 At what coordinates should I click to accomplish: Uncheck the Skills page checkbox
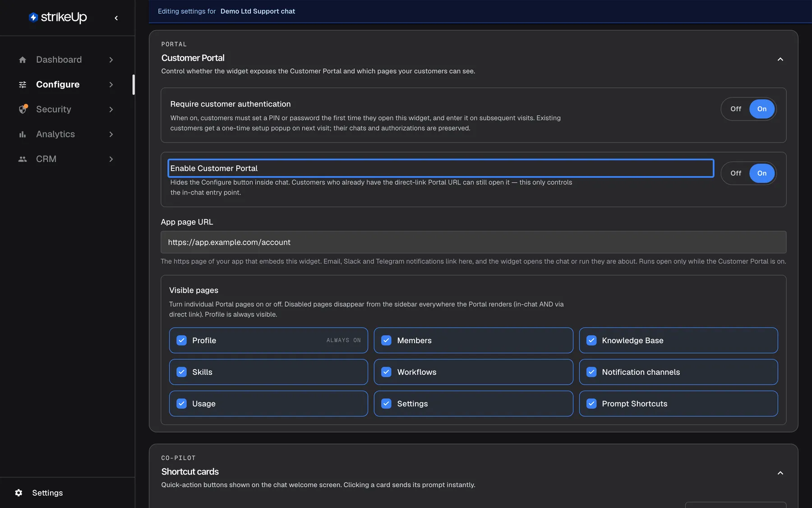point(181,372)
